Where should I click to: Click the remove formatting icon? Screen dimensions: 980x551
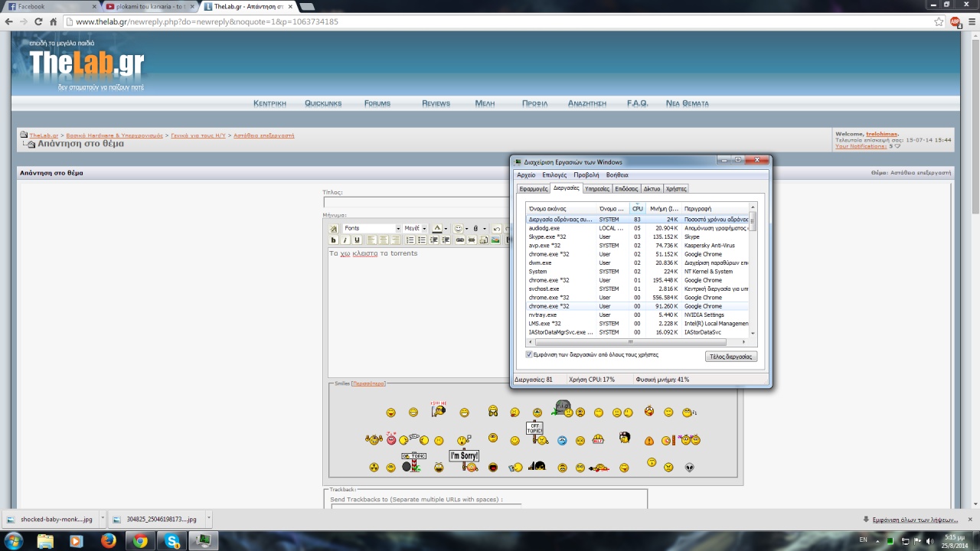coord(334,228)
